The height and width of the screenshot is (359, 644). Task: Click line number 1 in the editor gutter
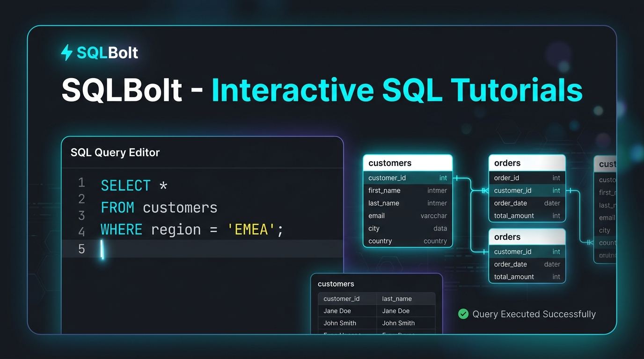[x=81, y=182]
